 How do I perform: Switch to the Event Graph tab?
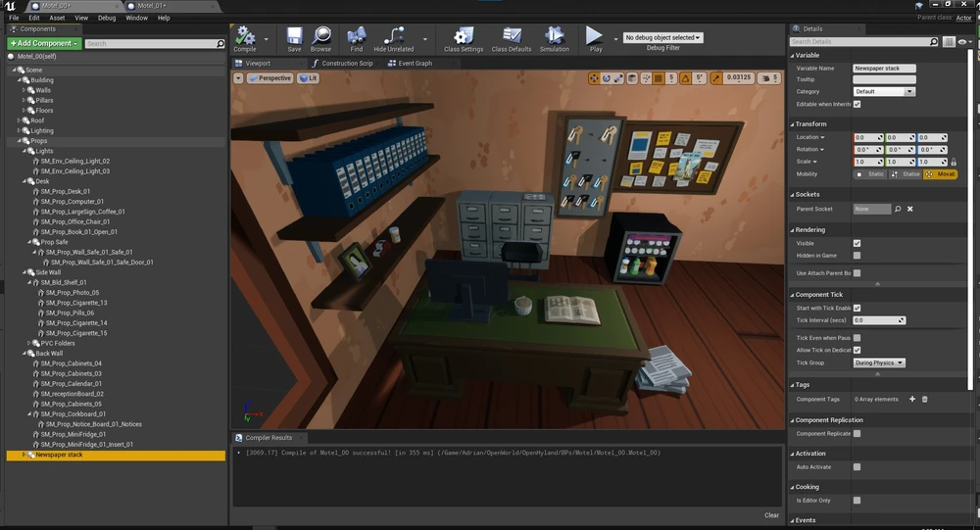(x=414, y=63)
